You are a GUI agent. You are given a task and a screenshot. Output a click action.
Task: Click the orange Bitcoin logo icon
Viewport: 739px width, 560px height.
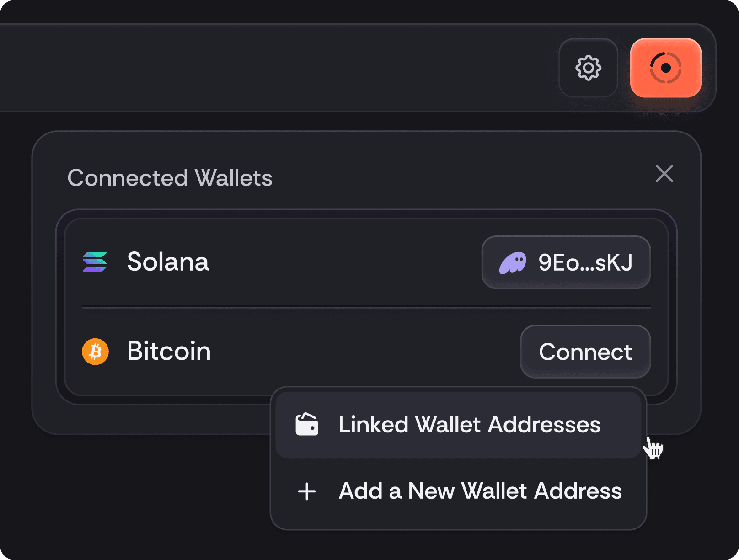(95, 352)
